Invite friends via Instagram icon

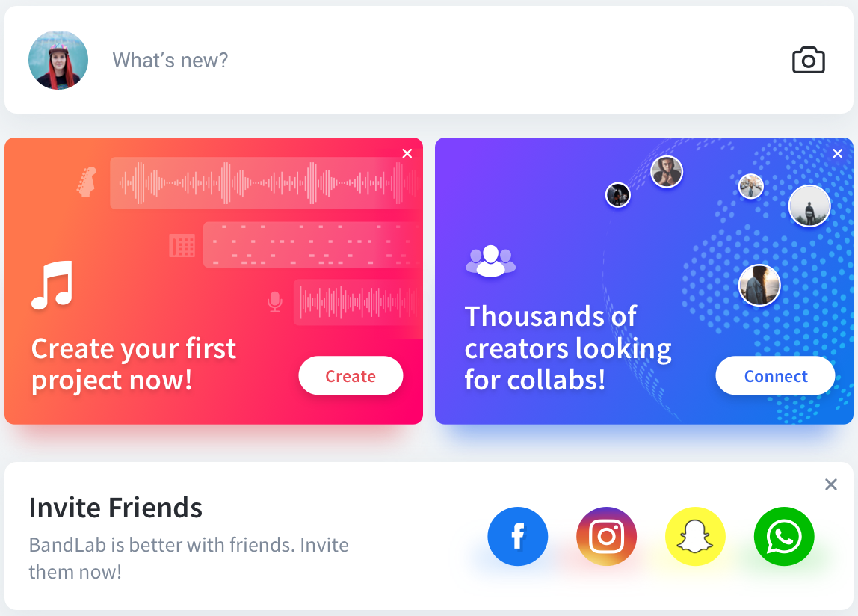[x=606, y=537]
